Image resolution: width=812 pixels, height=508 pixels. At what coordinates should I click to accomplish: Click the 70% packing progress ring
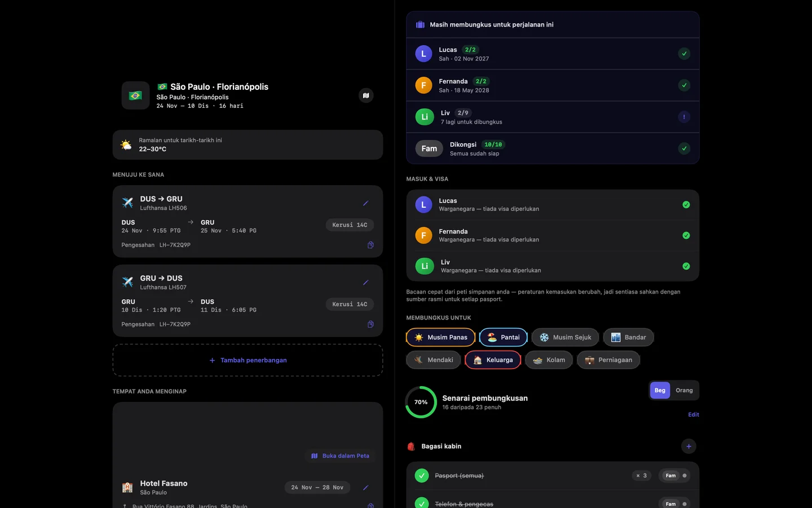421,402
